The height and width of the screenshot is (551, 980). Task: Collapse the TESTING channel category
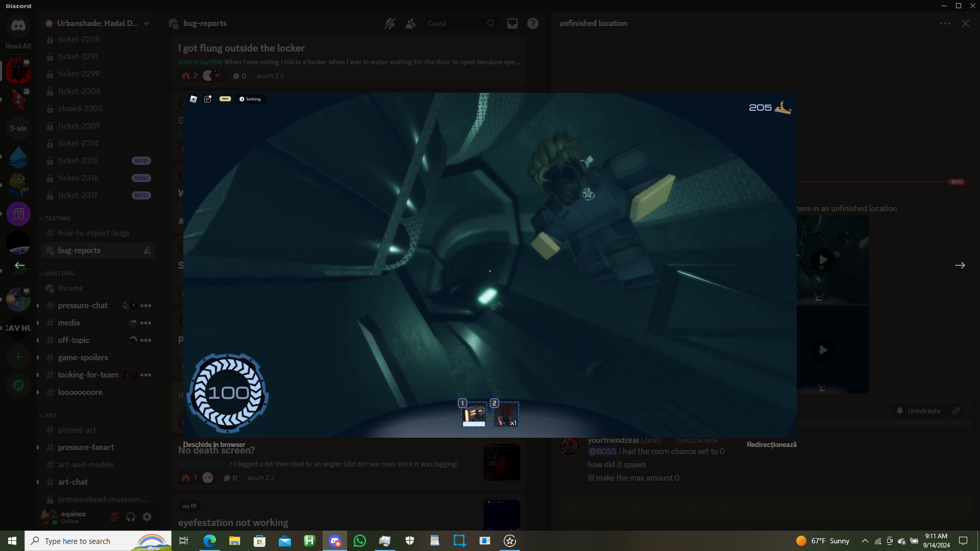point(57,218)
